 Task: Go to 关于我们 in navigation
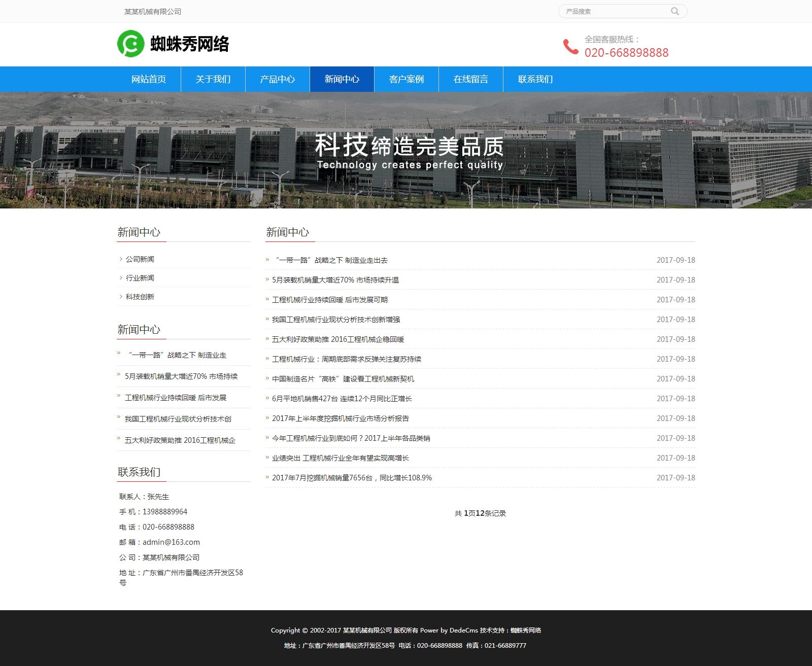click(x=213, y=79)
